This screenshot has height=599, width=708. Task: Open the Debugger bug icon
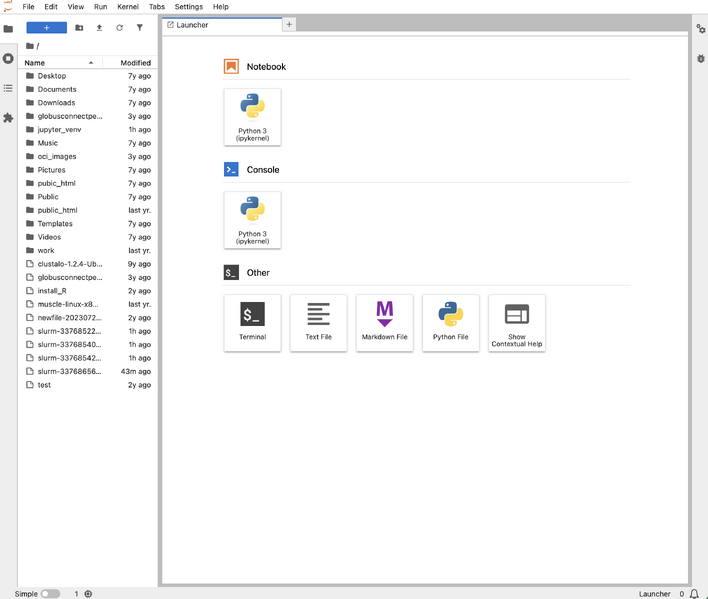701,58
